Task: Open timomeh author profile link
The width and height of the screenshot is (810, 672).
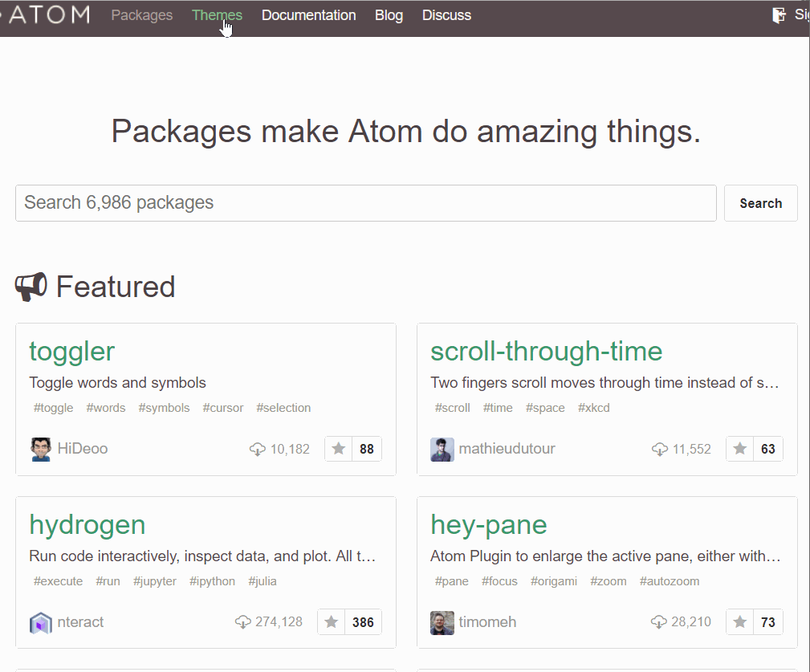Action: (487, 622)
